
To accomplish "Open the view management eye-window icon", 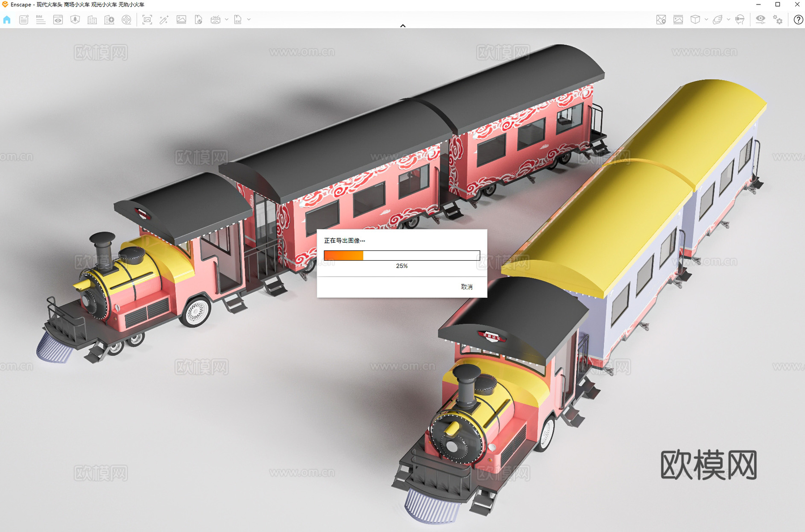I will pyautogui.click(x=58, y=20).
